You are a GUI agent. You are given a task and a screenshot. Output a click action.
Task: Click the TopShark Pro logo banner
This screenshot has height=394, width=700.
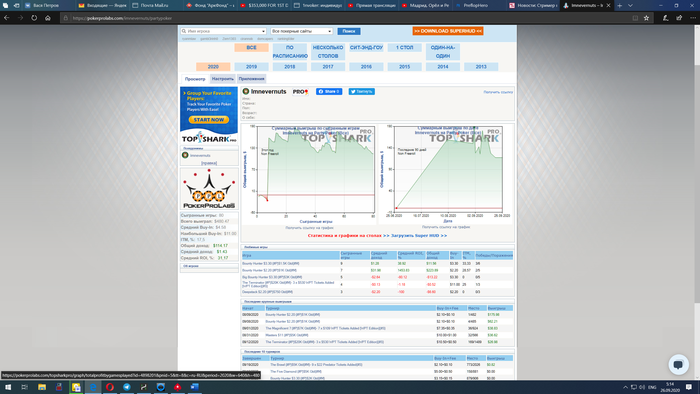click(x=209, y=138)
